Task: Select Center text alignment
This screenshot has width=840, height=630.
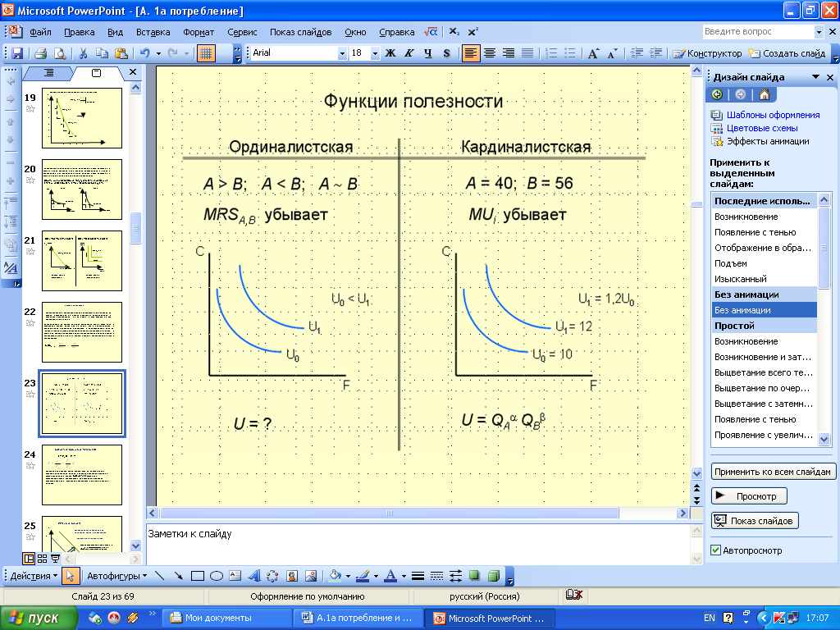Action: tap(490, 53)
